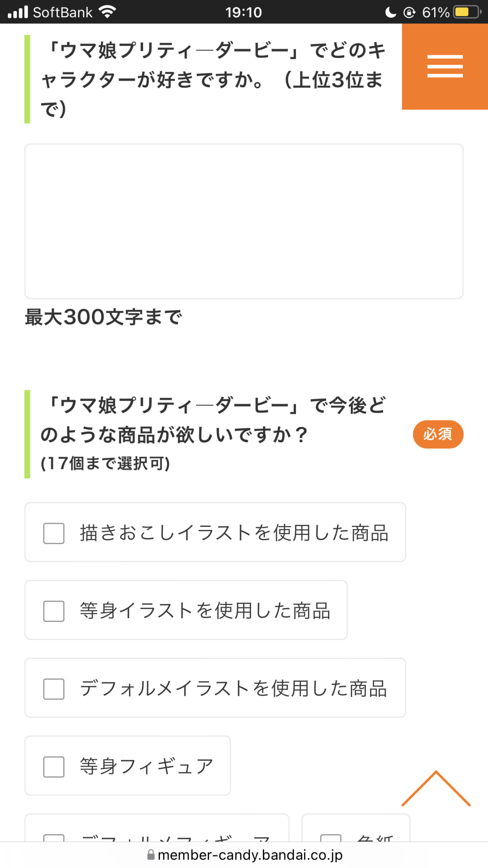Check the 等身イラストを使用した商品 checkbox
This screenshot has width=488, height=868.
(54, 611)
